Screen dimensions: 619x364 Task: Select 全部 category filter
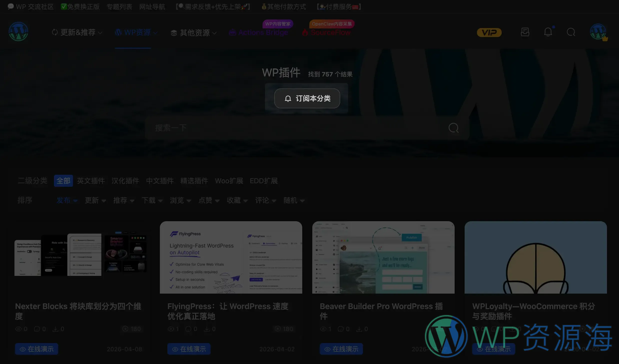tap(63, 181)
